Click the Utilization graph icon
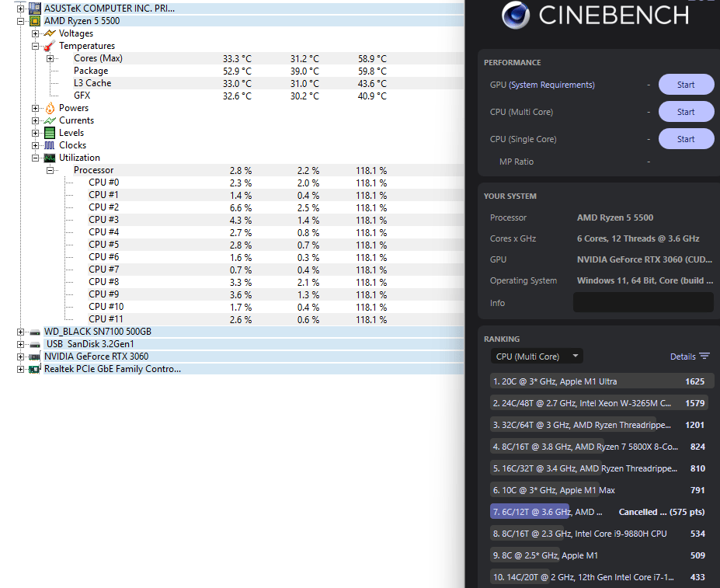 pyautogui.click(x=50, y=158)
